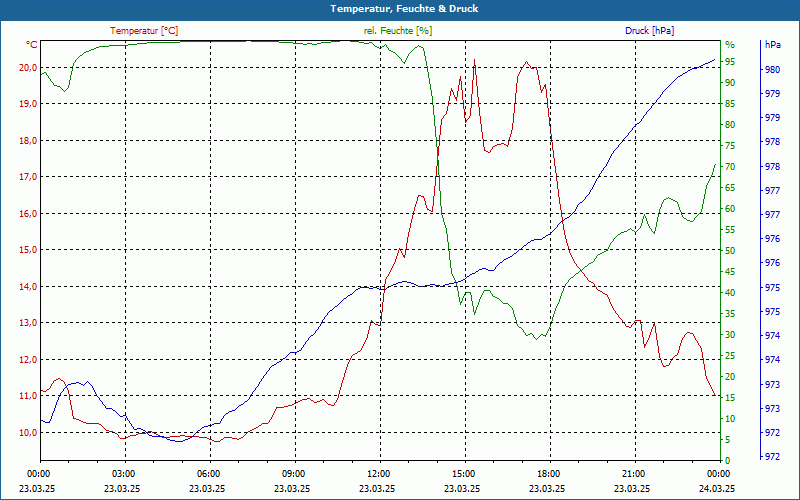The image size is (800, 500).
Task: Click the '09:00' time axis label
Action: 292,474
